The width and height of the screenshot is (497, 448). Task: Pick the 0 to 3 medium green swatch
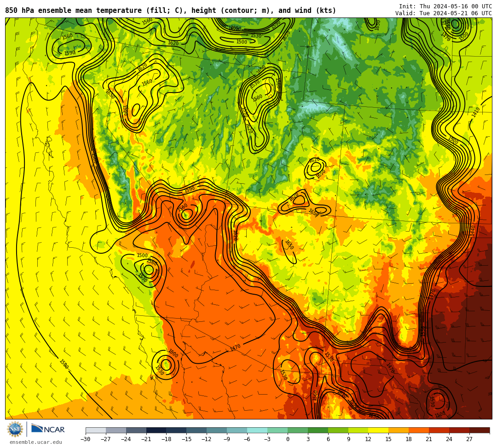pos(298,430)
